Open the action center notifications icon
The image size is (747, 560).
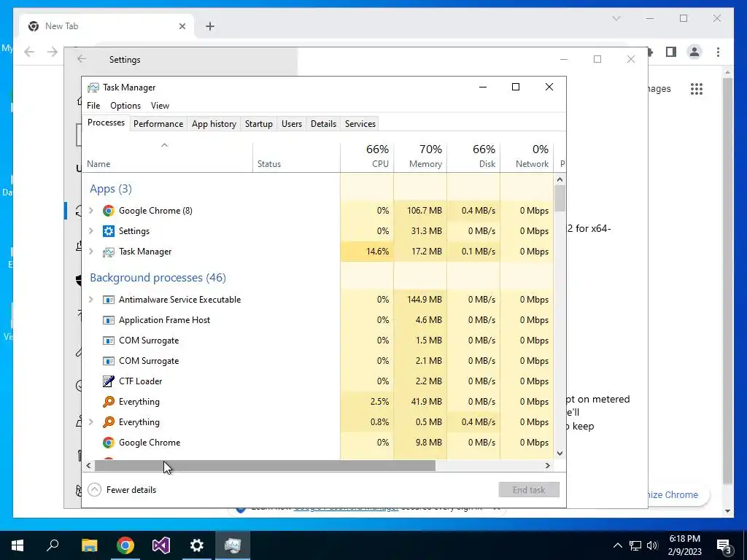(724, 545)
